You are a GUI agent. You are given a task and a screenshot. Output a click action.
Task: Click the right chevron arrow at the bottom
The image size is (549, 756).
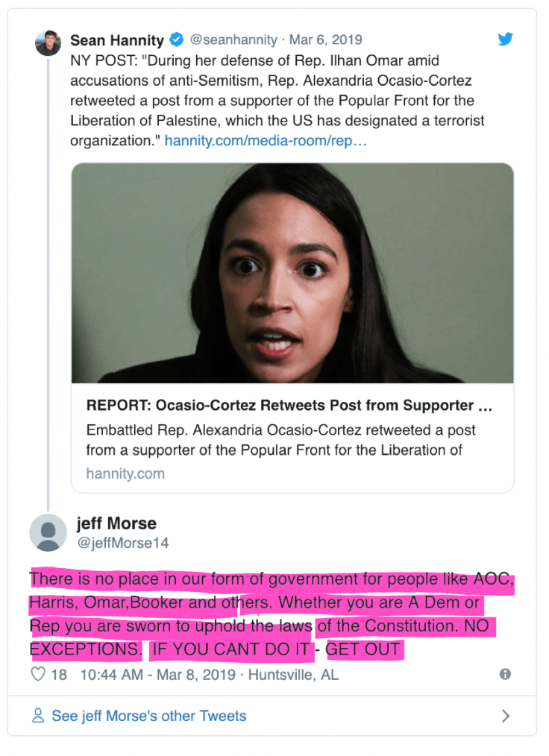pos(506,716)
